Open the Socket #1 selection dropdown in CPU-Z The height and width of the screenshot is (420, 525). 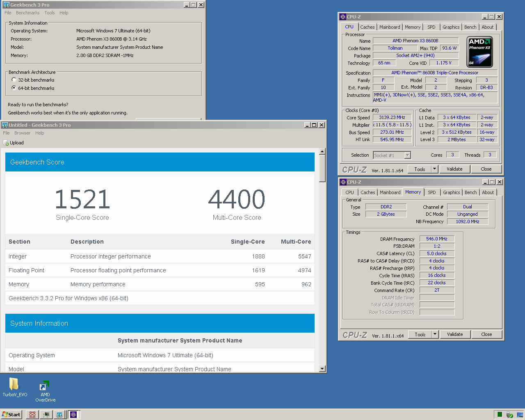(x=407, y=155)
